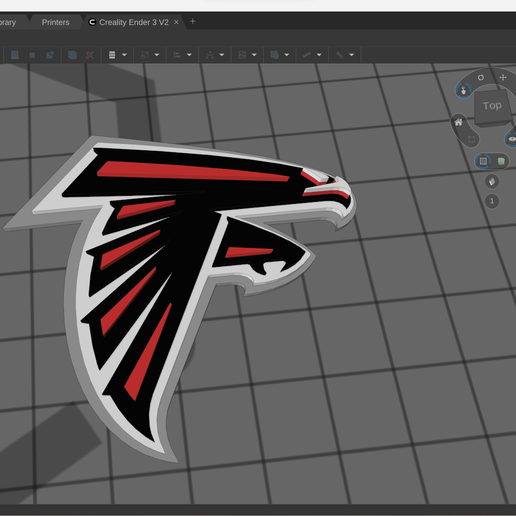
Task: Click the red X delete icon
Action: pyautogui.click(x=90, y=55)
